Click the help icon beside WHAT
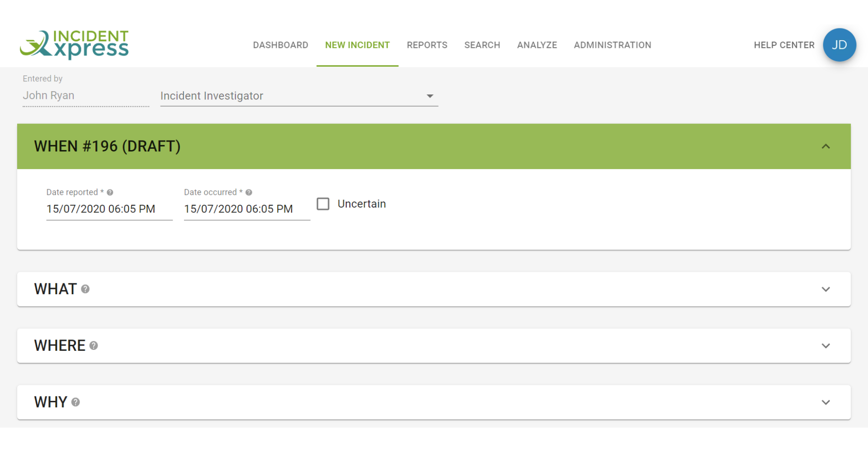The height and width of the screenshot is (452, 868). click(85, 289)
